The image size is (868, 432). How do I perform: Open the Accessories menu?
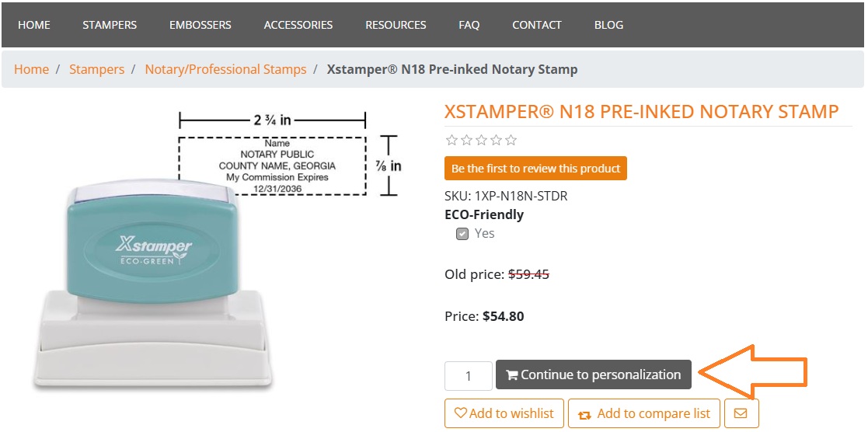[298, 25]
